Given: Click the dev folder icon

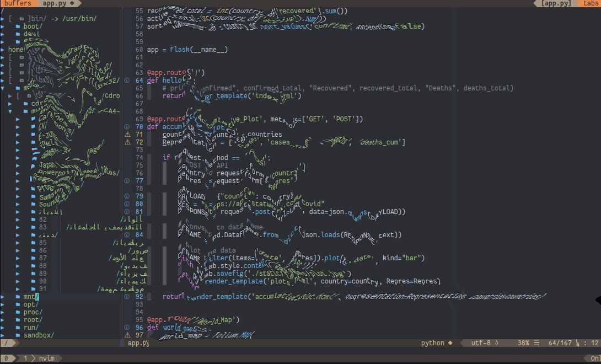Looking at the screenshot, I should click(x=18, y=34).
